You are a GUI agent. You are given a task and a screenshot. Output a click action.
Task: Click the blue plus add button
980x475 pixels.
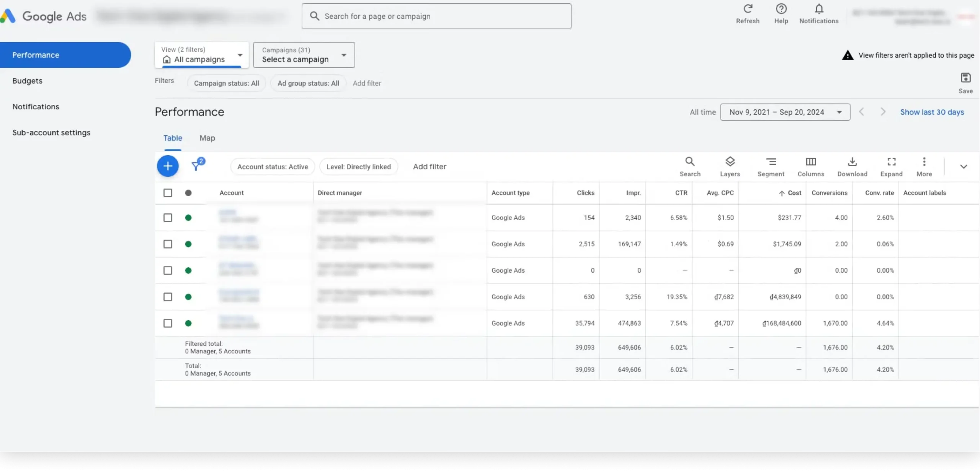[168, 166]
